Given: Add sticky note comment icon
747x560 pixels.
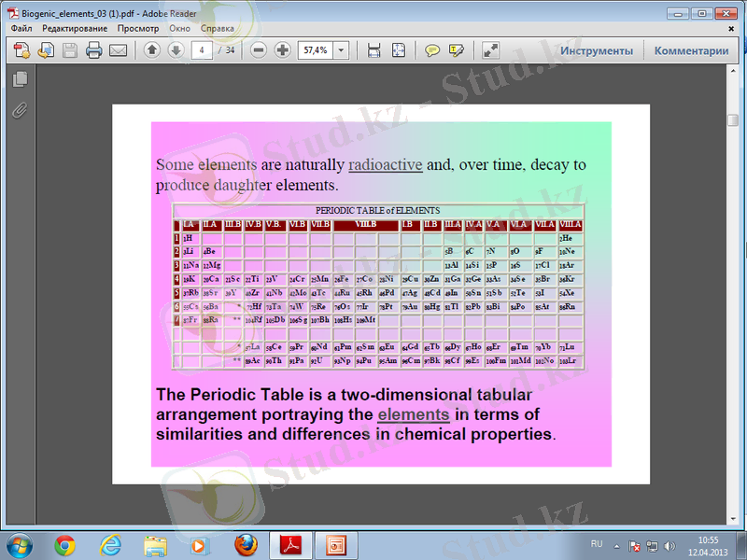Looking at the screenshot, I should (x=432, y=50).
